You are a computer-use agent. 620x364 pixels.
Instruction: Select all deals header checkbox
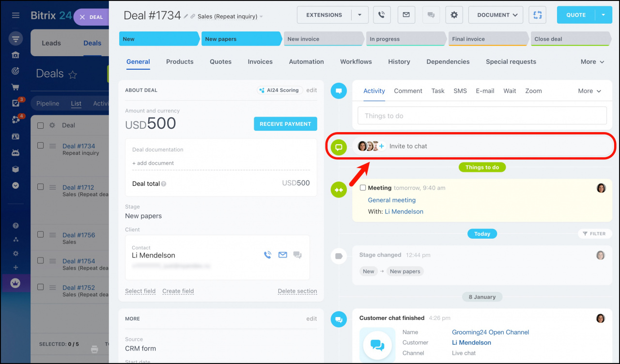pyautogui.click(x=41, y=125)
